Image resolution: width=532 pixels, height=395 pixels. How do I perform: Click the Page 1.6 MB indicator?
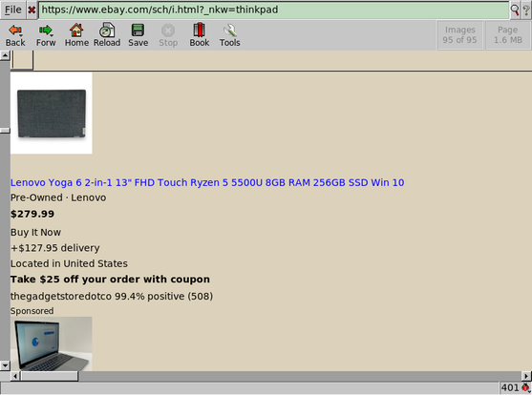[x=508, y=35]
